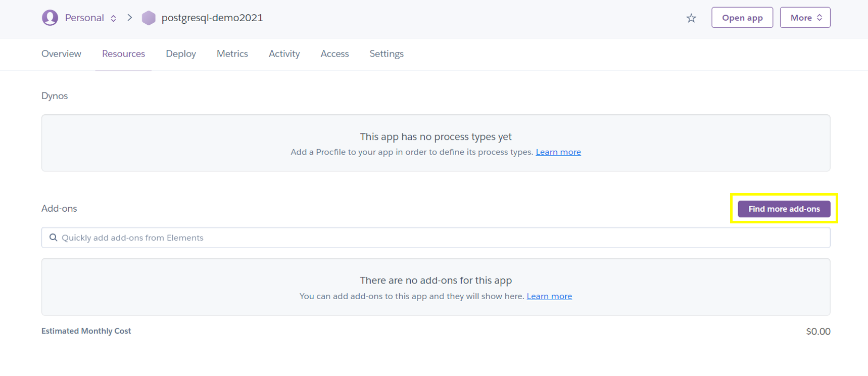Follow Learn more link about Procfile
This screenshot has width=868, height=376.
point(558,152)
